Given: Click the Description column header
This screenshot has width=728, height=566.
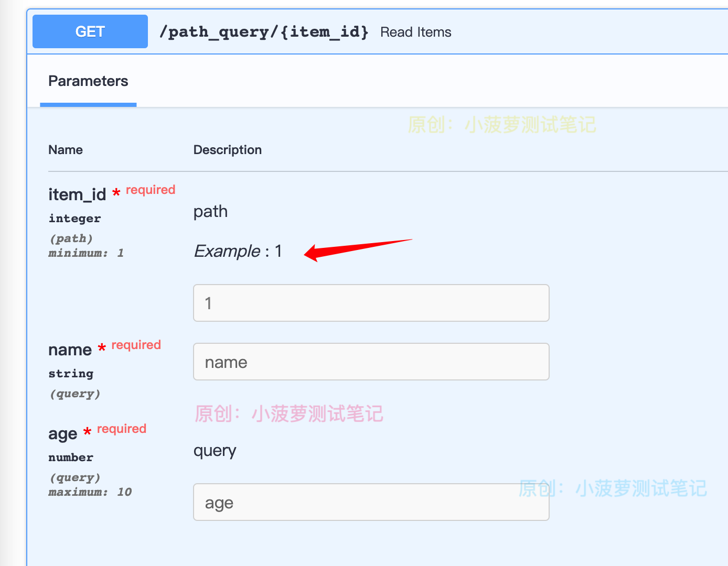Looking at the screenshot, I should (x=228, y=150).
